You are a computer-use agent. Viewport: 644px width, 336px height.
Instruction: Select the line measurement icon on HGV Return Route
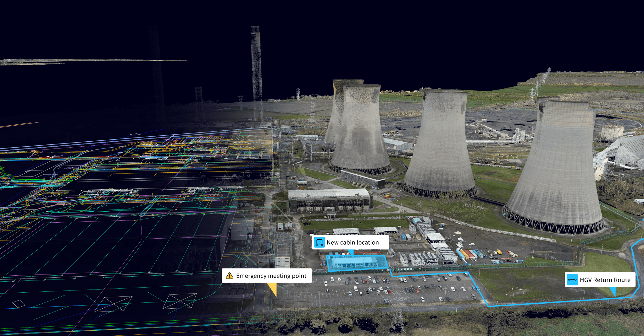(x=572, y=280)
